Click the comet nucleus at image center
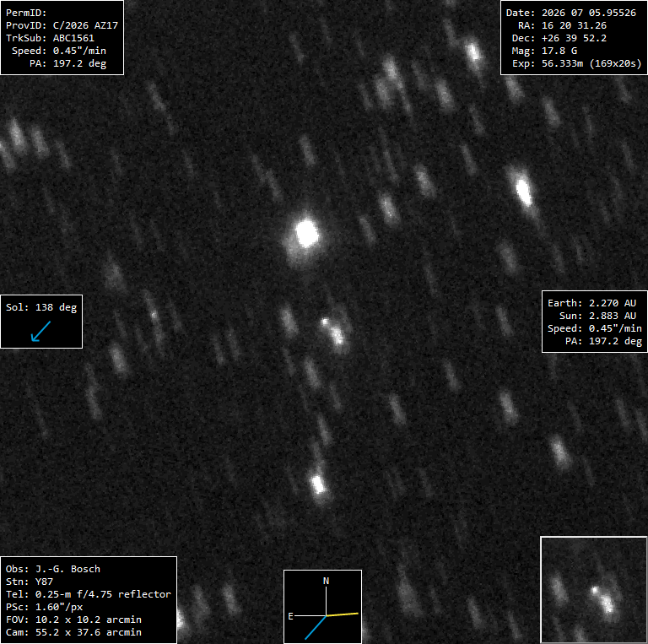This screenshot has height=644, width=648. (x=325, y=322)
